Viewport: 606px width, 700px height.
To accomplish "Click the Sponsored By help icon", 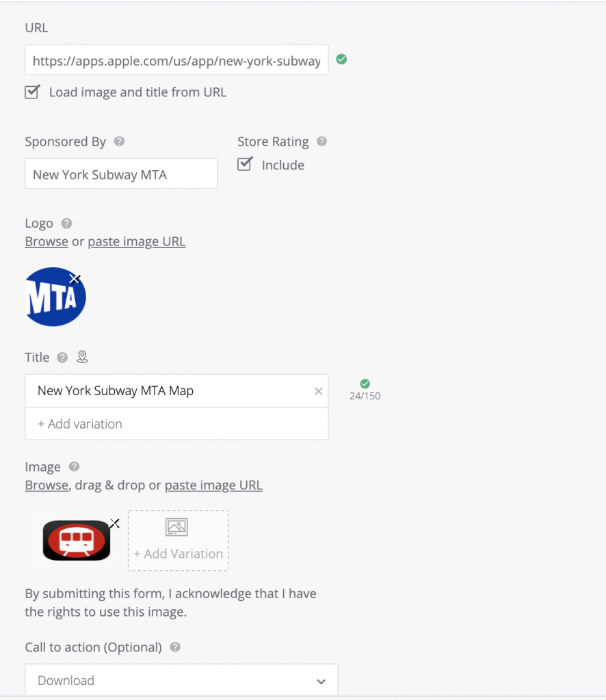I will click(x=120, y=142).
